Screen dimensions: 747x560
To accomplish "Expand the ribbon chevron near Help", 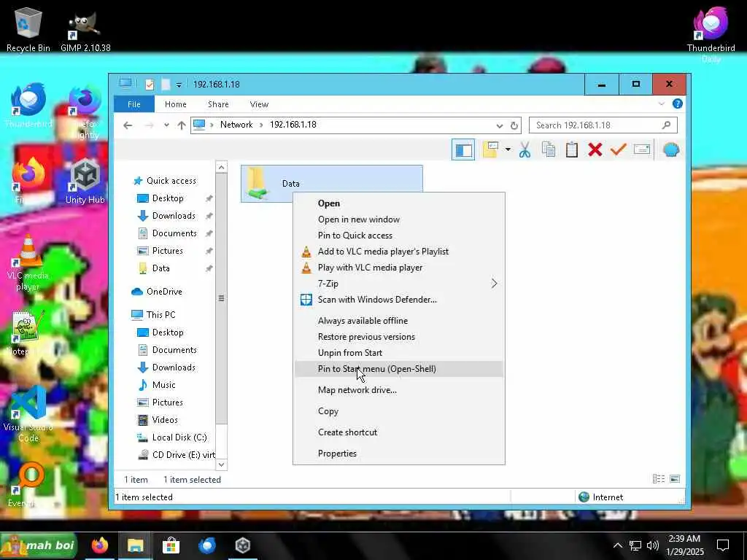I will click(661, 104).
